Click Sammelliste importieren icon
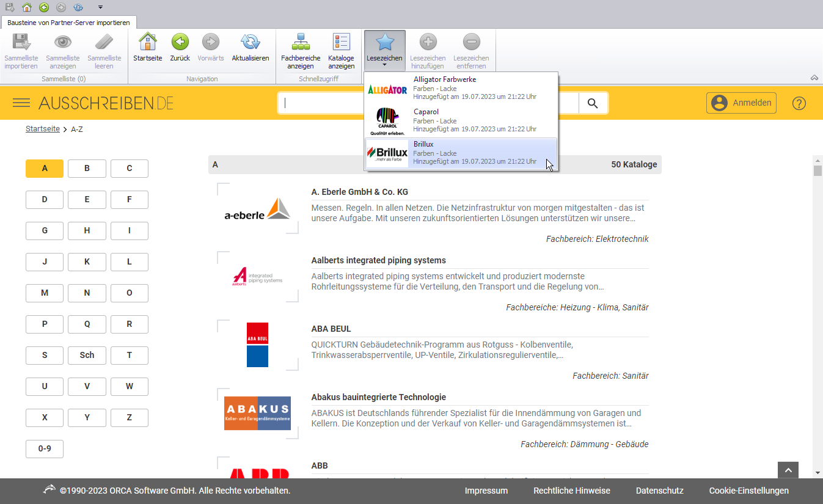The height and width of the screenshot is (504, 823). click(21, 42)
